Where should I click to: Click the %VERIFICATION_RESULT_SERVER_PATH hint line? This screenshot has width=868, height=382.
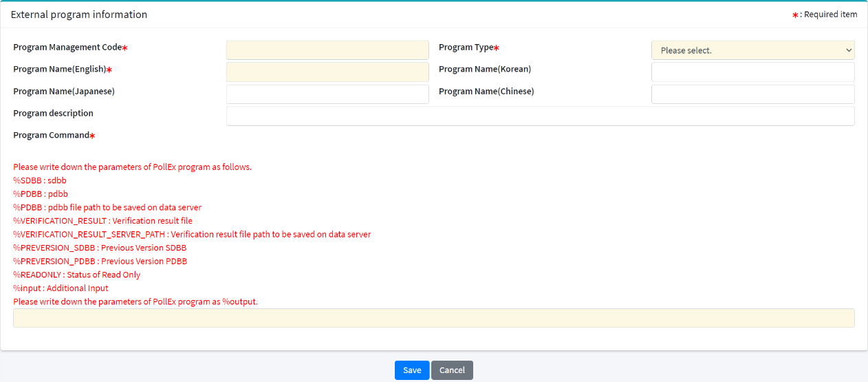click(192, 235)
